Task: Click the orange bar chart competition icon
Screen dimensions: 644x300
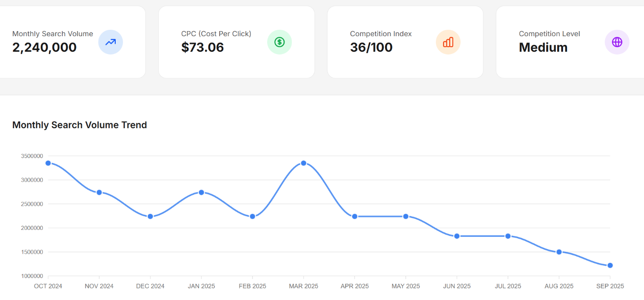Action: coord(448,42)
